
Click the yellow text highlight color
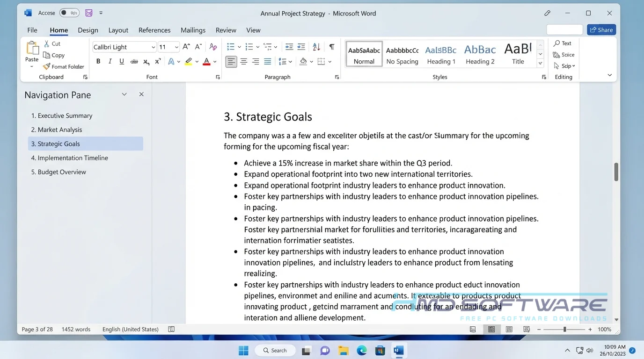(x=188, y=61)
